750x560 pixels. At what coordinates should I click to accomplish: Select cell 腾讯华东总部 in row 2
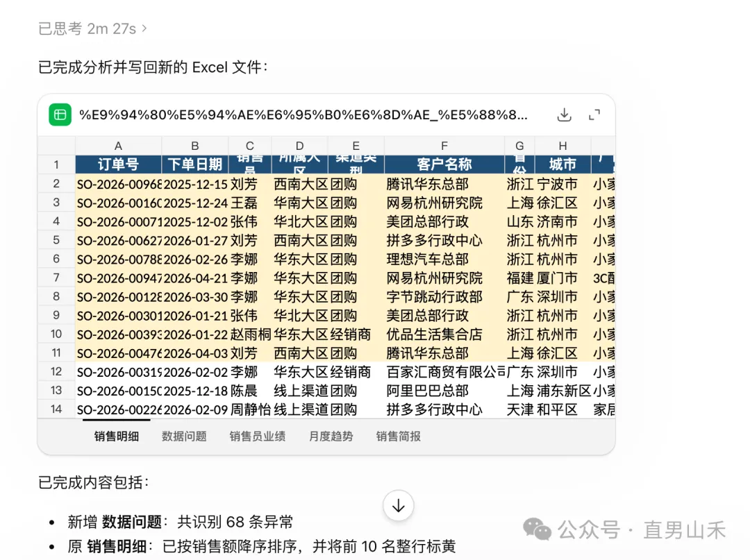[444, 184]
